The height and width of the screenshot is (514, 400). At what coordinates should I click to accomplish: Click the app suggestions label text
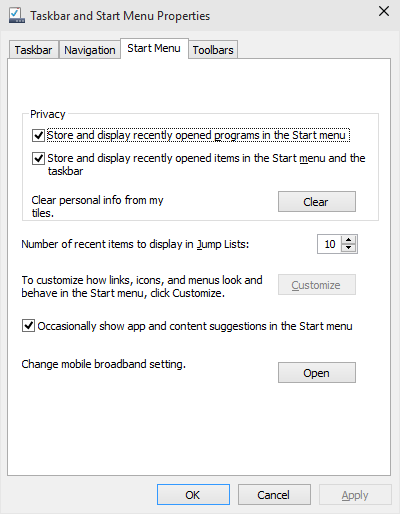pyautogui.click(x=195, y=326)
